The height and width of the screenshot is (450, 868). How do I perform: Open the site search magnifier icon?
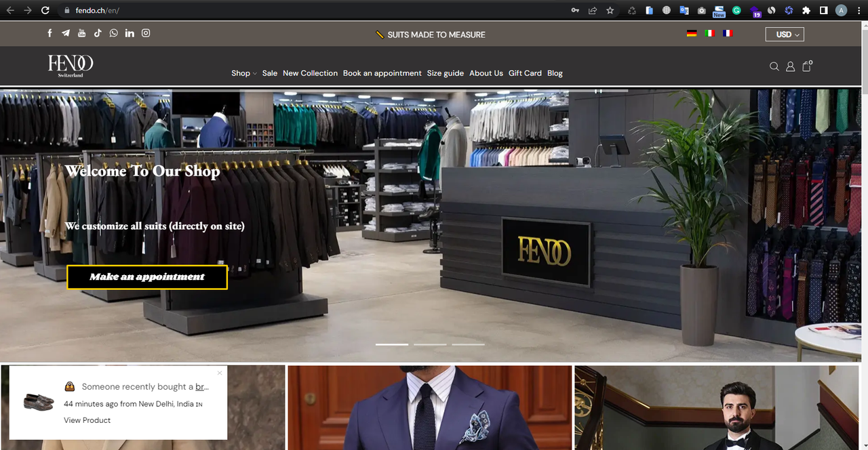(774, 66)
